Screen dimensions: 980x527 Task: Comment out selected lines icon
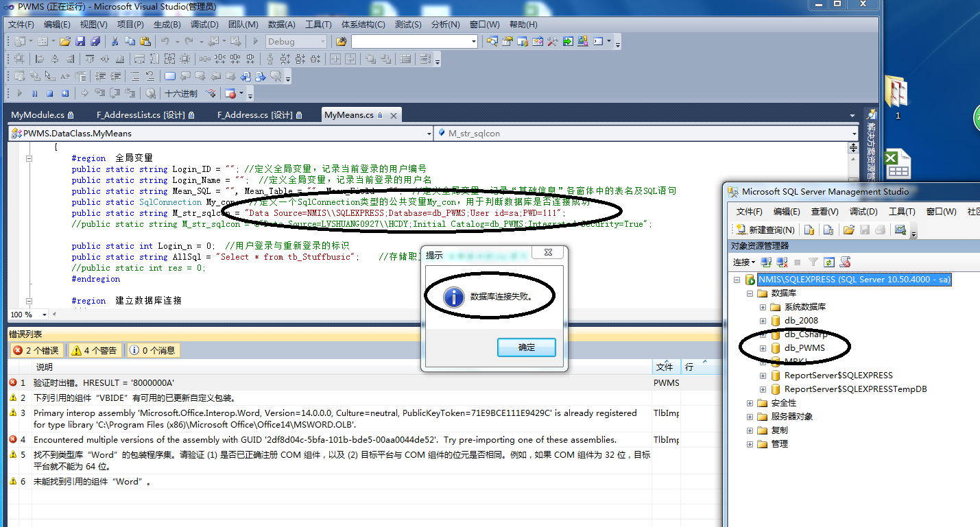tap(135, 77)
